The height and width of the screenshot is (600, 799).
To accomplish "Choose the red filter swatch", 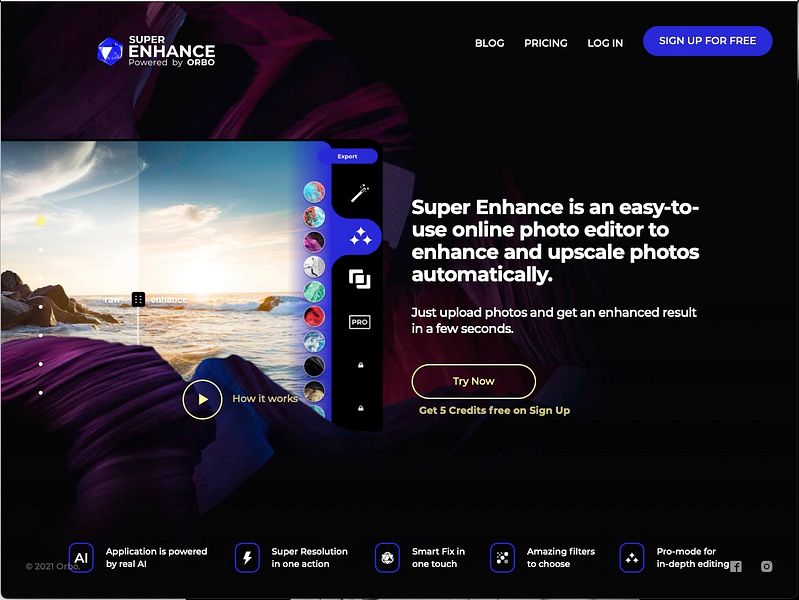I will [314, 316].
